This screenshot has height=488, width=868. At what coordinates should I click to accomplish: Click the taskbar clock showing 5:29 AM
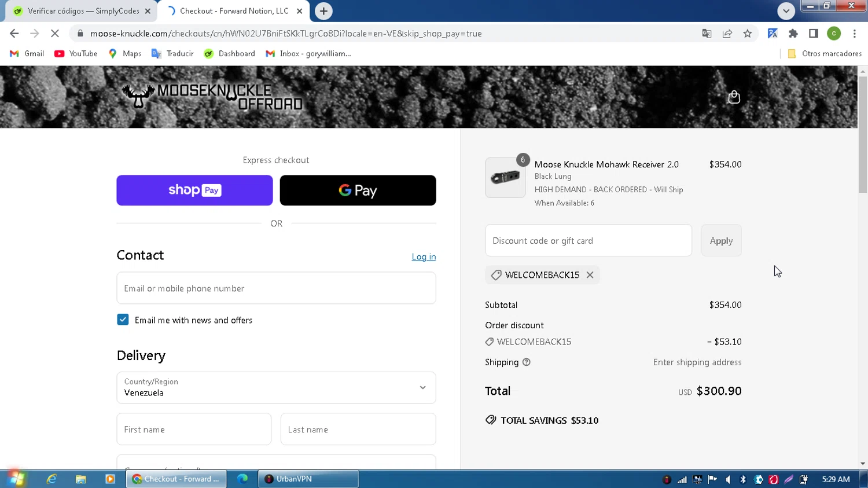836,479
